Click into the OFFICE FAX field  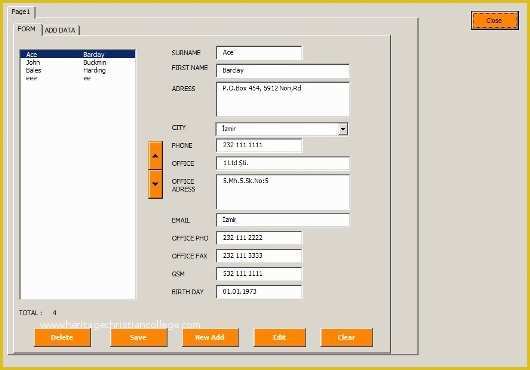point(259,256)
